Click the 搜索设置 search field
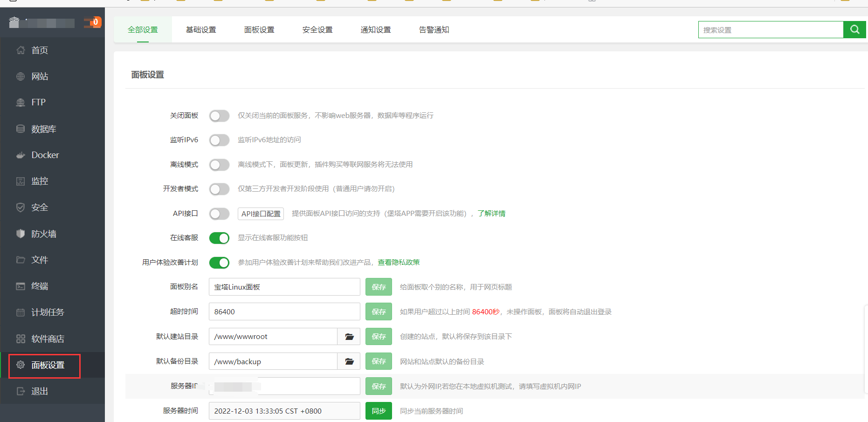868x422 pixels. (x=771, y=29)
